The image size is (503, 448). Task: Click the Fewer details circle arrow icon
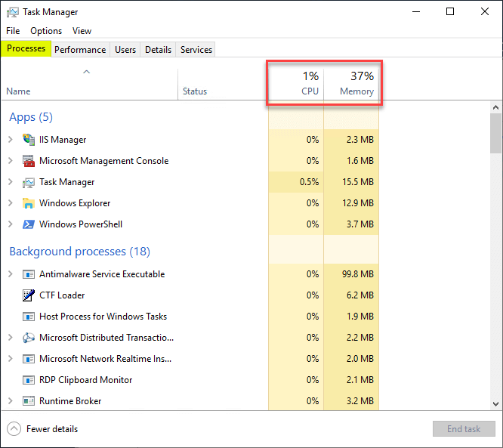pyautogui.click(x=14, y=429)
